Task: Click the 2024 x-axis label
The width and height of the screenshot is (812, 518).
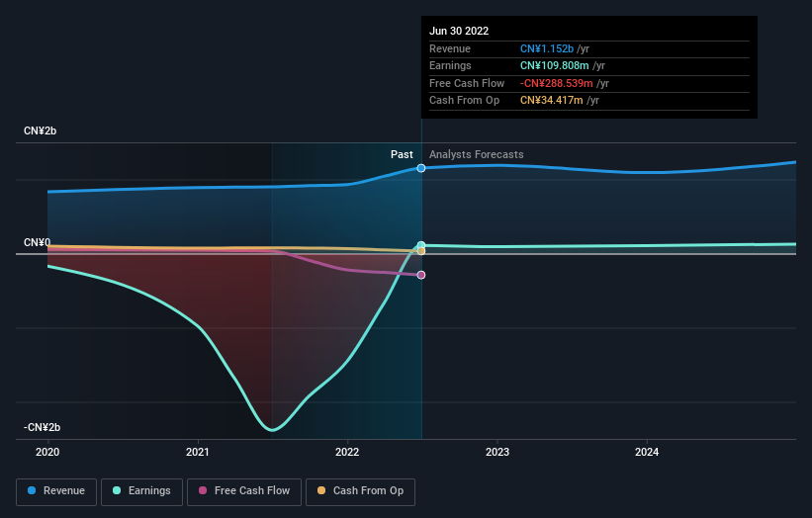Action: (647, 453)
